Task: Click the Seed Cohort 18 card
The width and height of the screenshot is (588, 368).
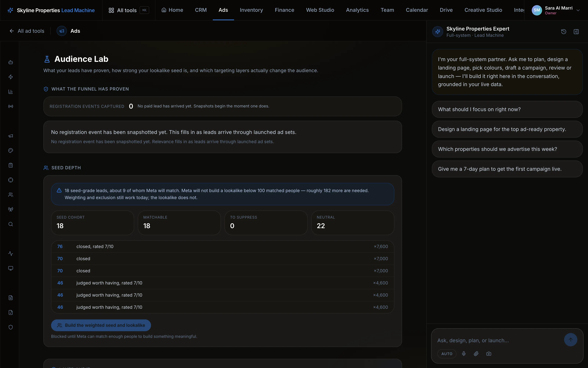Action: click(x=92, y=223)
